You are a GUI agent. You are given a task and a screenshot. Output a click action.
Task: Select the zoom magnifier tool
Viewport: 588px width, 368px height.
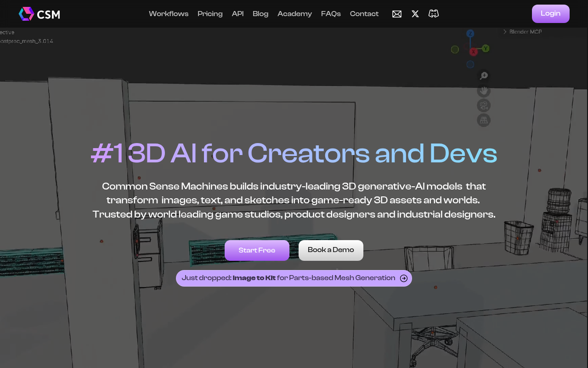click(x=483, y=75)
